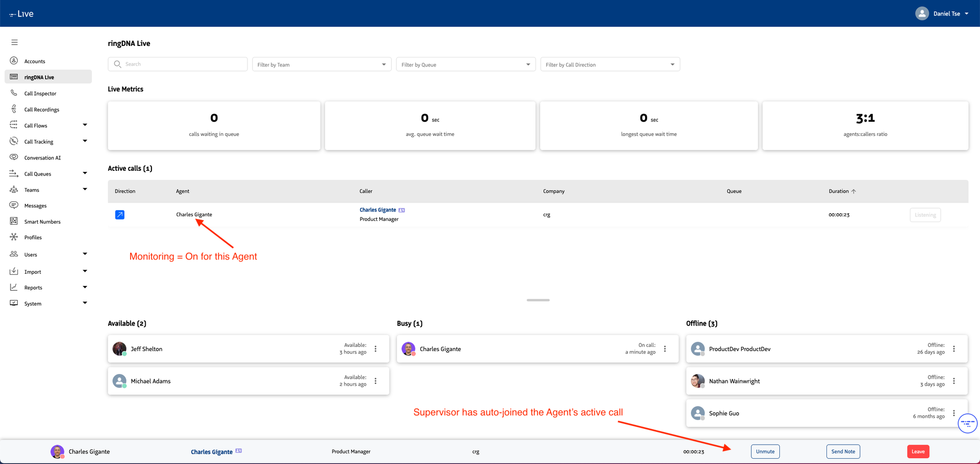This screenshot has height=464, width=980.
Task: Click the Search input field
Action: (178, 64)
